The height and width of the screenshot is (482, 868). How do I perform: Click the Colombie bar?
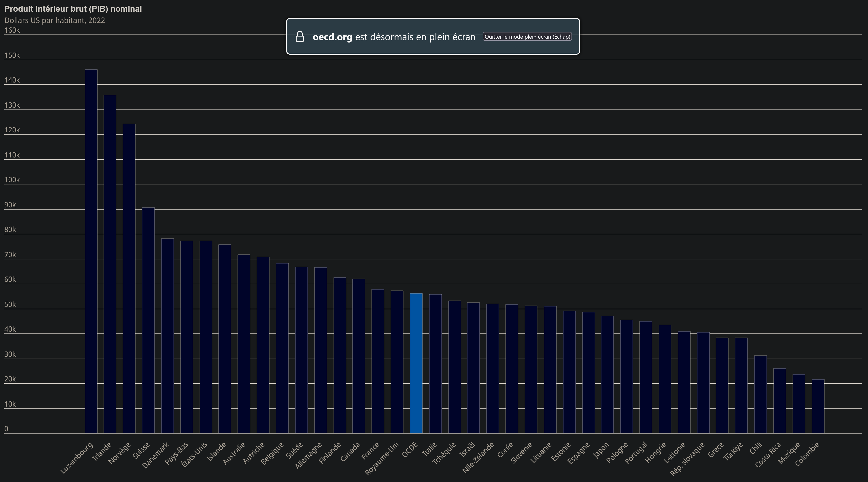point(818,406)
